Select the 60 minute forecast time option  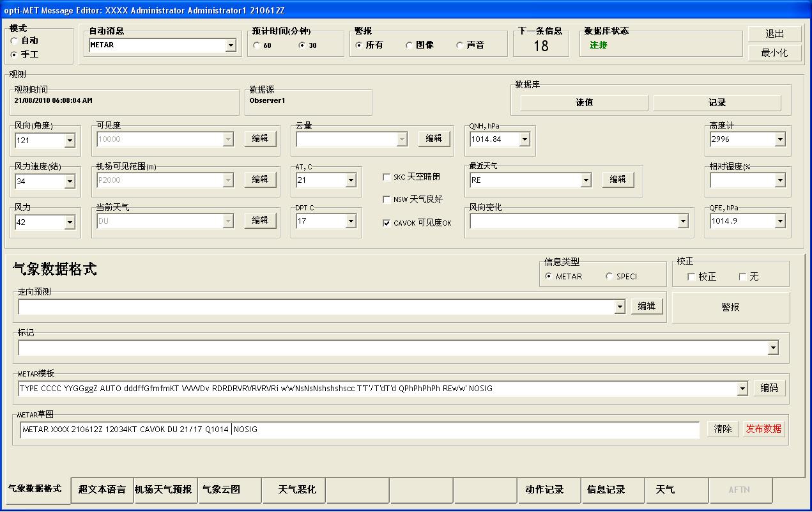click(257, 45)
